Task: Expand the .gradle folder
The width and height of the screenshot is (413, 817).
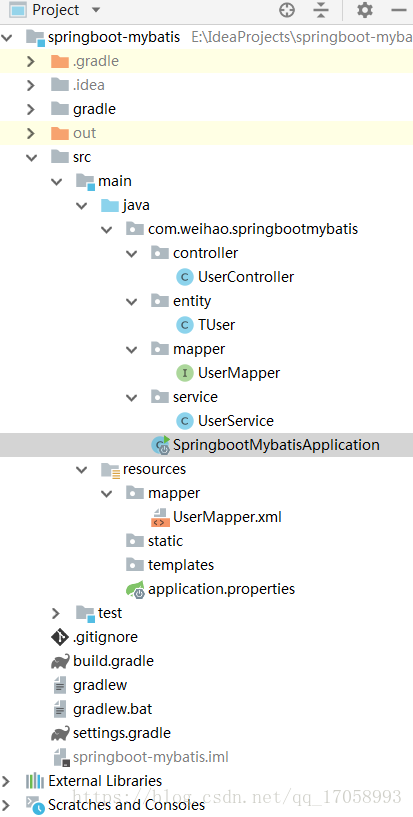Action: (x=31, y=61)
